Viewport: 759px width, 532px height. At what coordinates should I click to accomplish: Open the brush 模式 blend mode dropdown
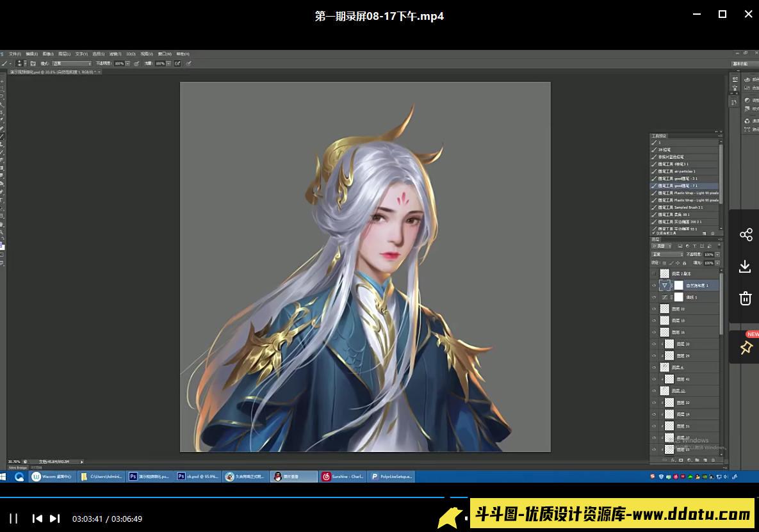pyautogui.click(x=72, y=64)
